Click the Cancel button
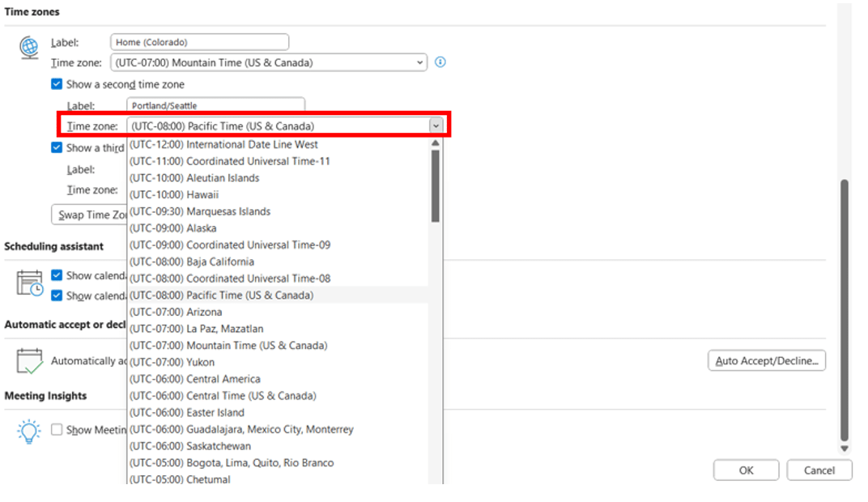This screenshot has height=502, width=868. click(x=819, y=470)
